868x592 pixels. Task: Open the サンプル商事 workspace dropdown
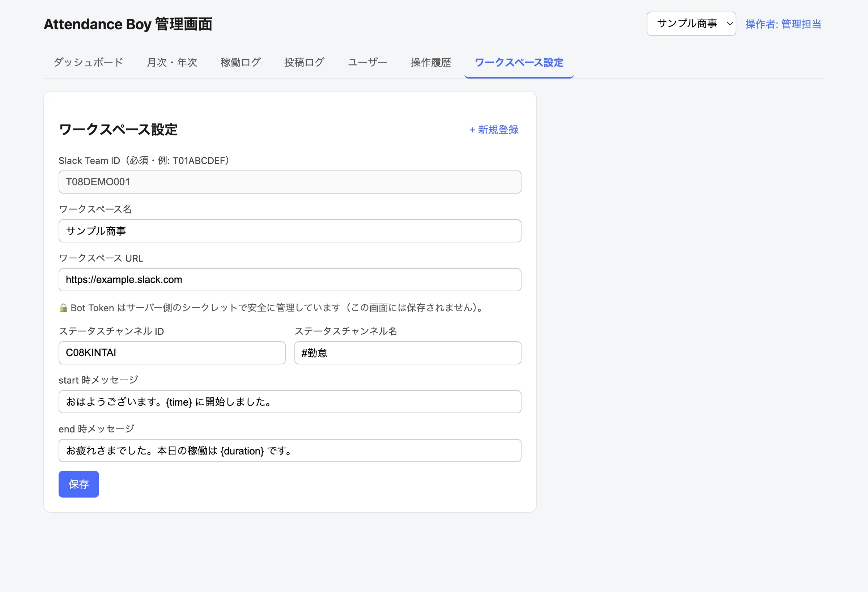[691, 24]
